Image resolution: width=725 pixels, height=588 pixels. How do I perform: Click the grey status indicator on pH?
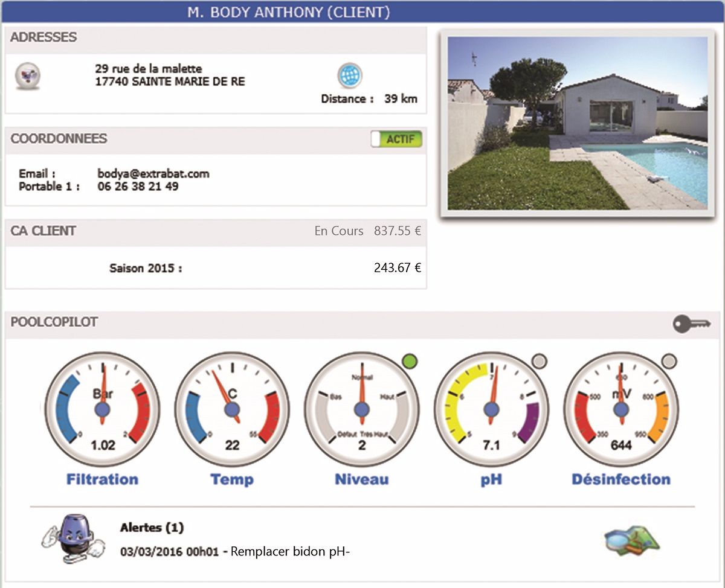(540, 362)
